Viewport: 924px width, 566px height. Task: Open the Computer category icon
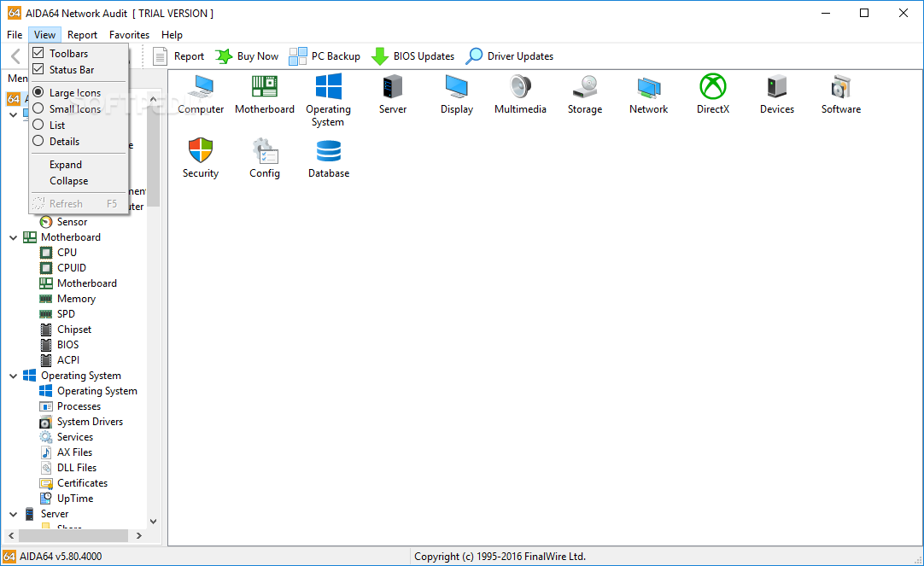click(201, 94)
